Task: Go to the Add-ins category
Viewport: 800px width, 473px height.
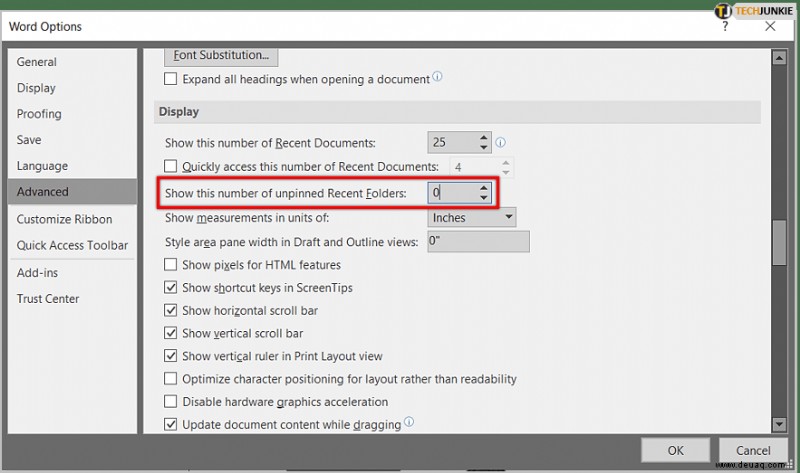Action: [72, 273]
